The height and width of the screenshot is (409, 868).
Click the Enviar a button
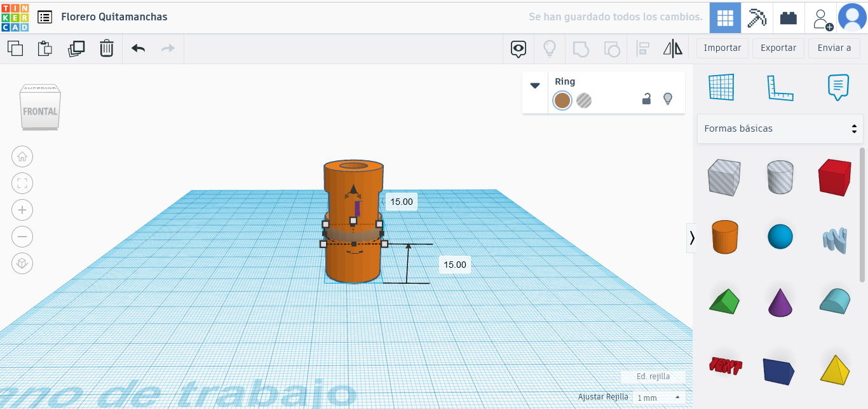tap(834, 48)
